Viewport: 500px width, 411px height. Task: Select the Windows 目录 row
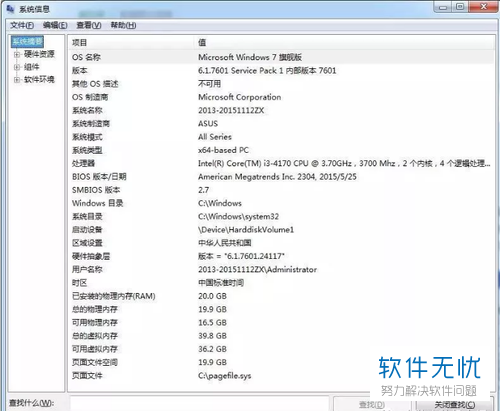pyautogui.click(x=281, y=203)
